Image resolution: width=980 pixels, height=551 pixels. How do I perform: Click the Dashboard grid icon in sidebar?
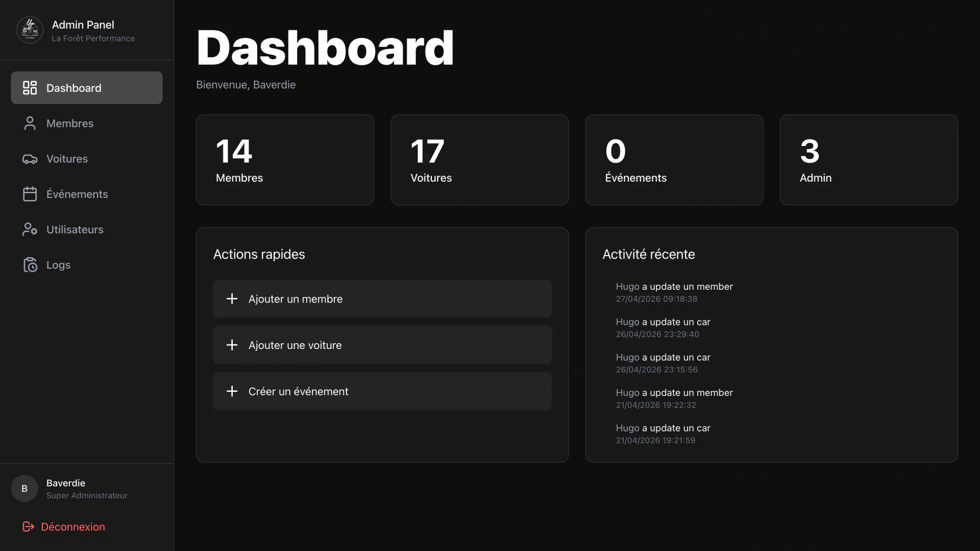coord(30,88)
